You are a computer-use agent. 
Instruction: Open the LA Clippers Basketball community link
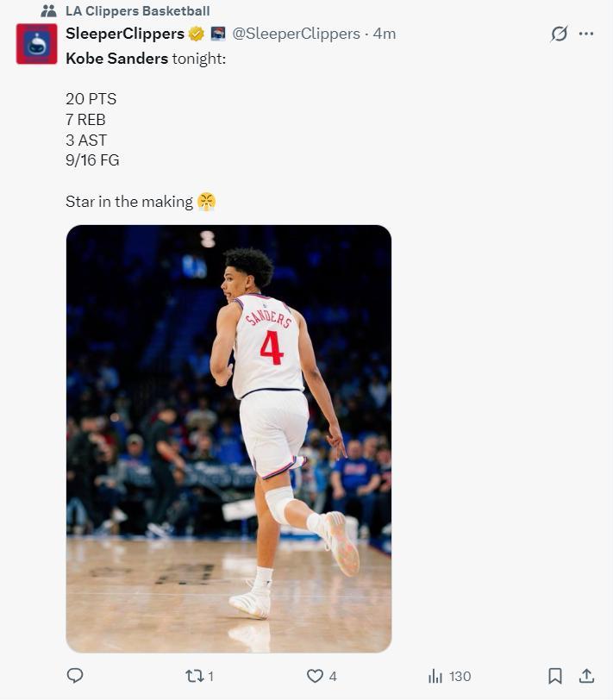(x=137, y=11)
